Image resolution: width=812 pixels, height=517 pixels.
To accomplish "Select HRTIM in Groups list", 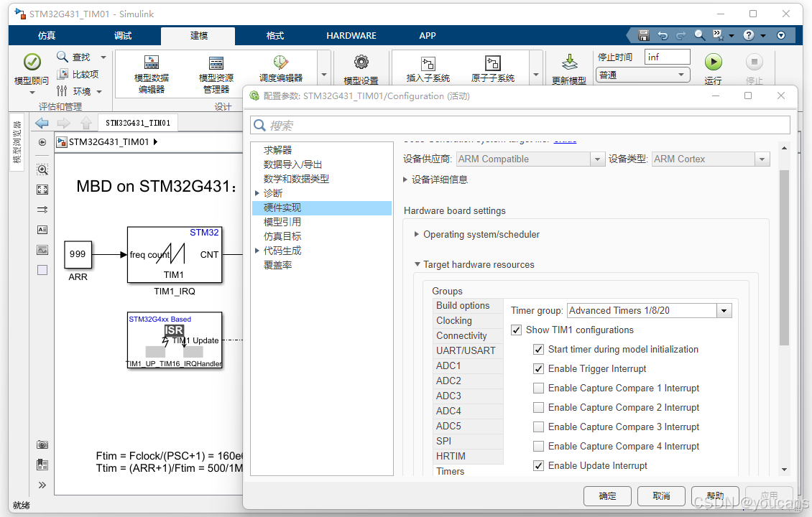I will click(x=468, y=457).
